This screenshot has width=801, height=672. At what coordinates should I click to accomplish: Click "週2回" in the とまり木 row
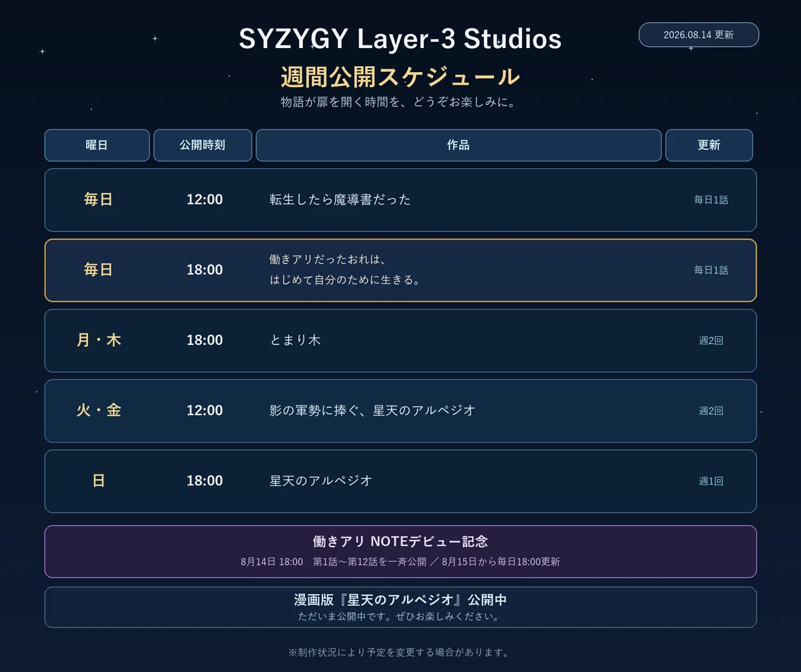[711, 340]
